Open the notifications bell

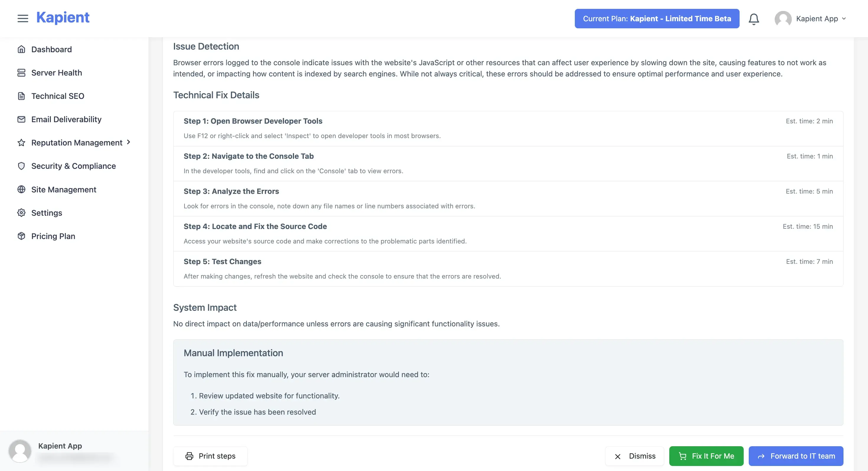point(754,19)
